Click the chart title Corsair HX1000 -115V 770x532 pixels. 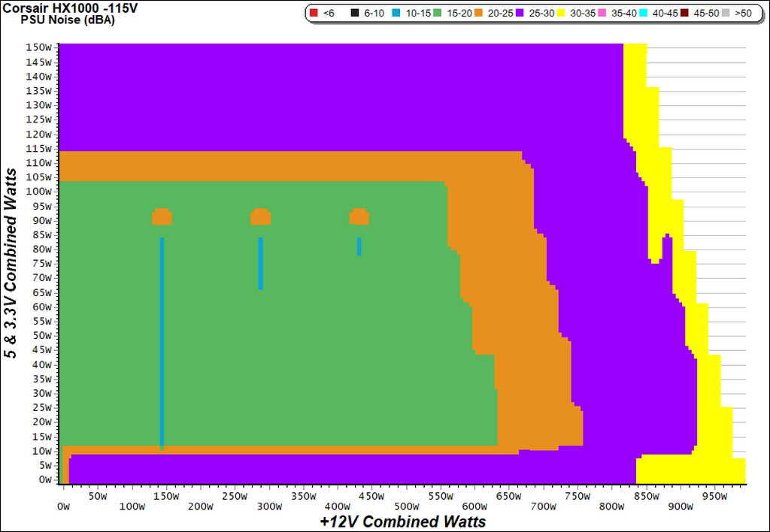point(70,8)
